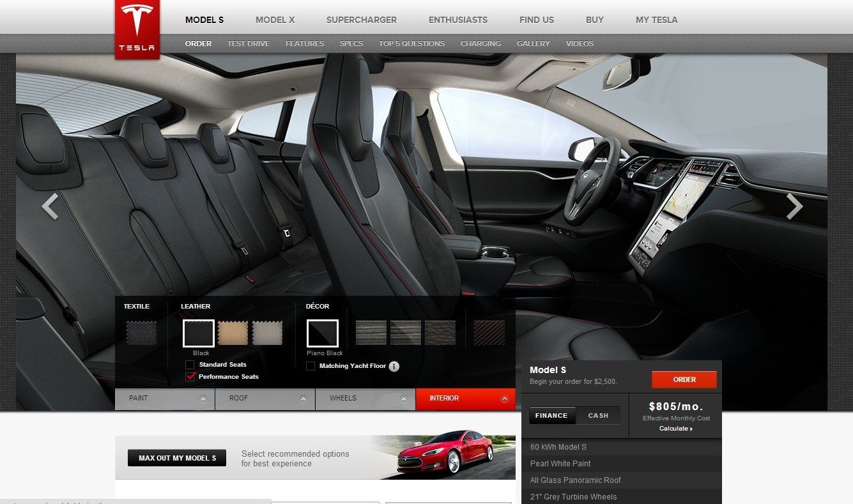Open BUY menu item
The height and width of the screenshot is (504, 853).
point(595,20)
